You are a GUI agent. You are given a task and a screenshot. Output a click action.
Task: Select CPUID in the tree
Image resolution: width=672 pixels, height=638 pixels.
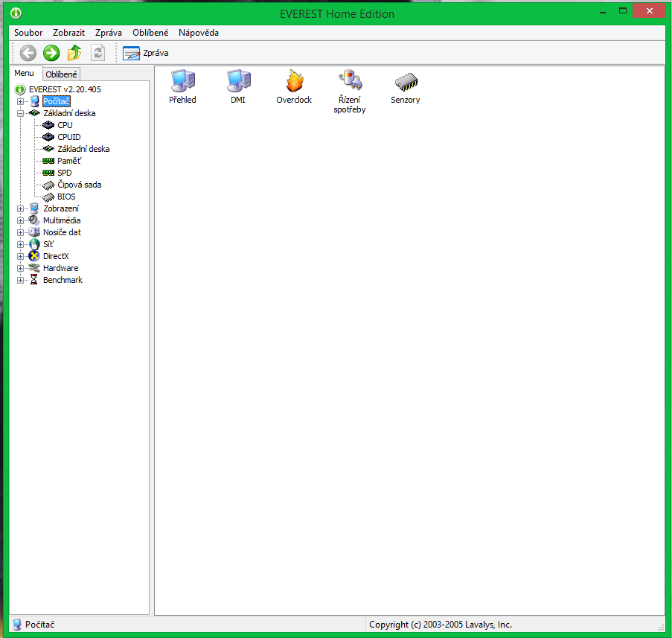[69, 137]
